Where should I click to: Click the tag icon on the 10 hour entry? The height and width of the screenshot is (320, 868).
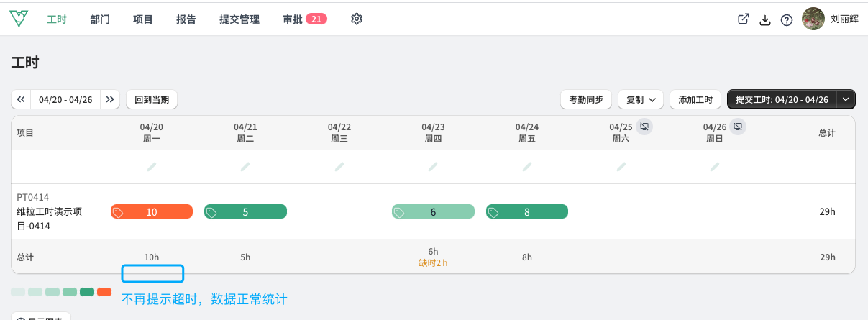point(119,212)
